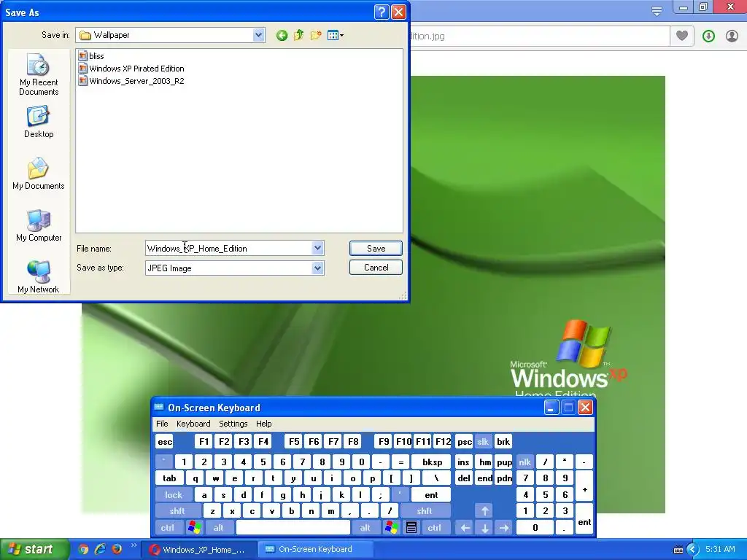The width and height of the screenshot is (747, 560).
Task: Open browser tab menu stacked lines icon
Action: point(657,10)
